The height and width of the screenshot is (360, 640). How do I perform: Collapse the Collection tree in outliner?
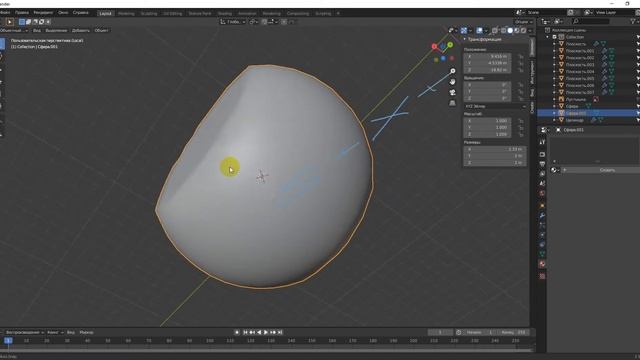click(x=548, y=37)
